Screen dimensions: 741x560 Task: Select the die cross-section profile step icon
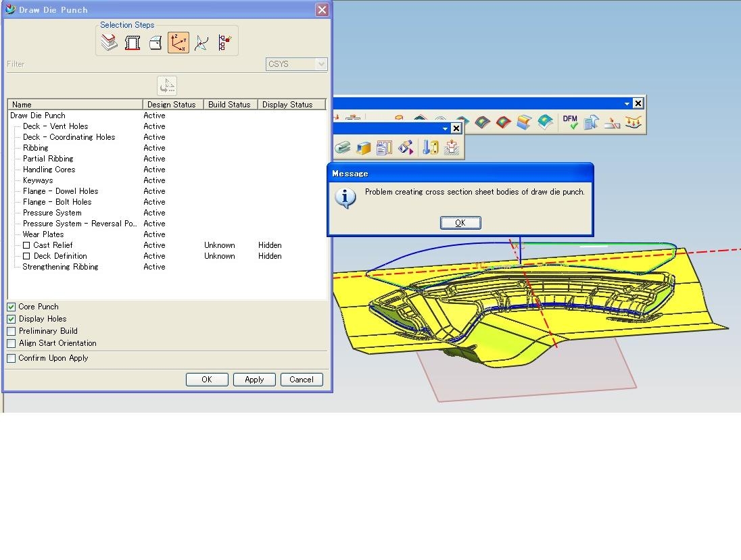pos(133,43)
